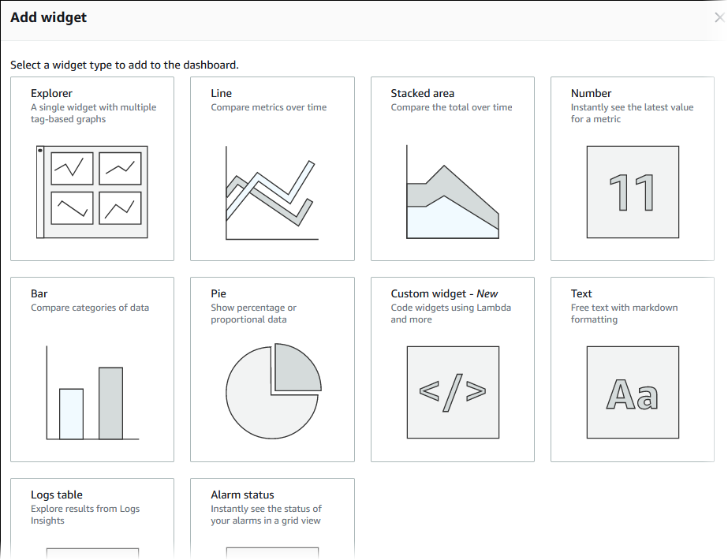728x560 pixels.
Task: Click the Explorer multi-graph grid icon
Action: tap(92, 192)
